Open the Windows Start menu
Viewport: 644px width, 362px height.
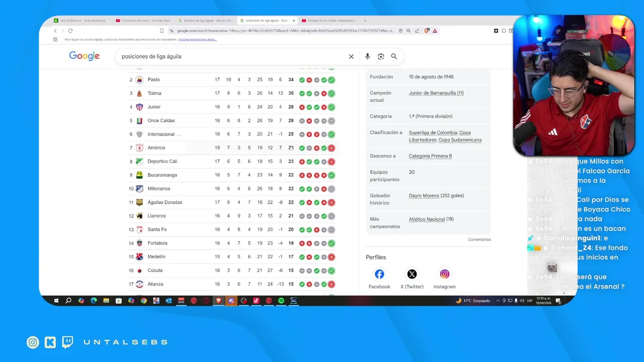click(56, 301)
